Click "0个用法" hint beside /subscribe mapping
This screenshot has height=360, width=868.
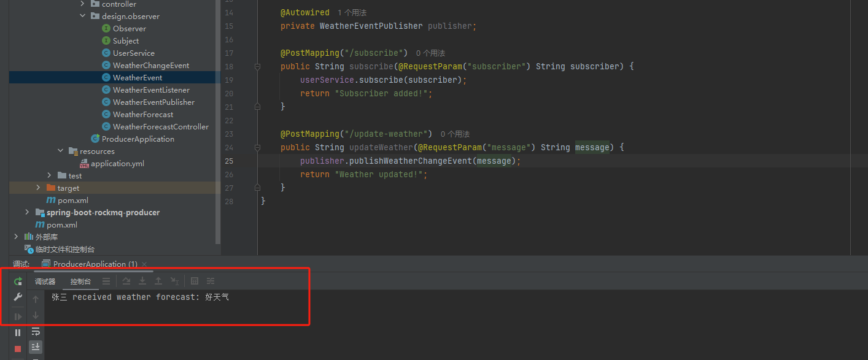coord(430,53)
